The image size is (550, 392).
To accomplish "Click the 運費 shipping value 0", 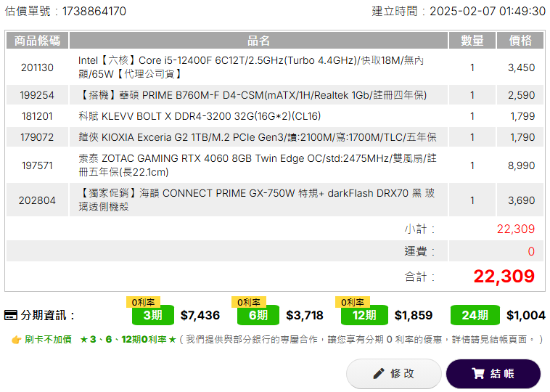I will (x=531, y=251).
